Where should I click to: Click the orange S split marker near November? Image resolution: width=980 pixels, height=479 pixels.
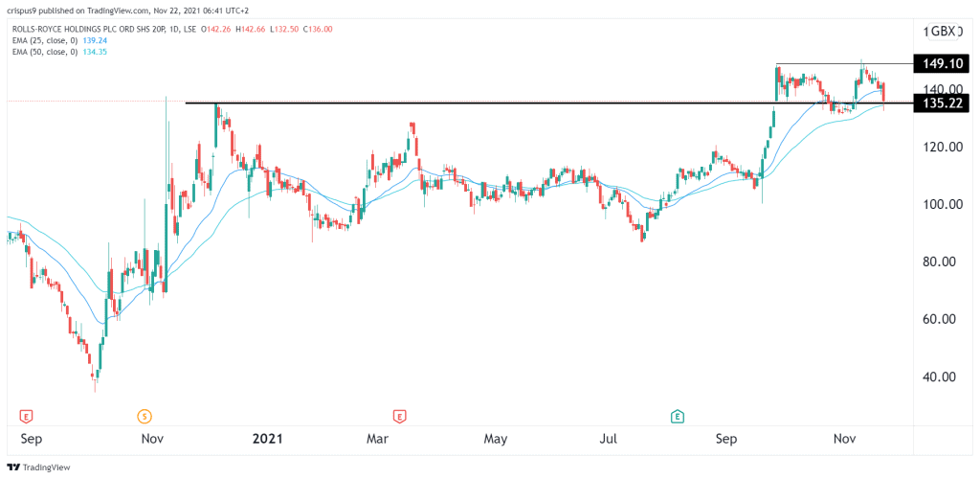[145, 415]
